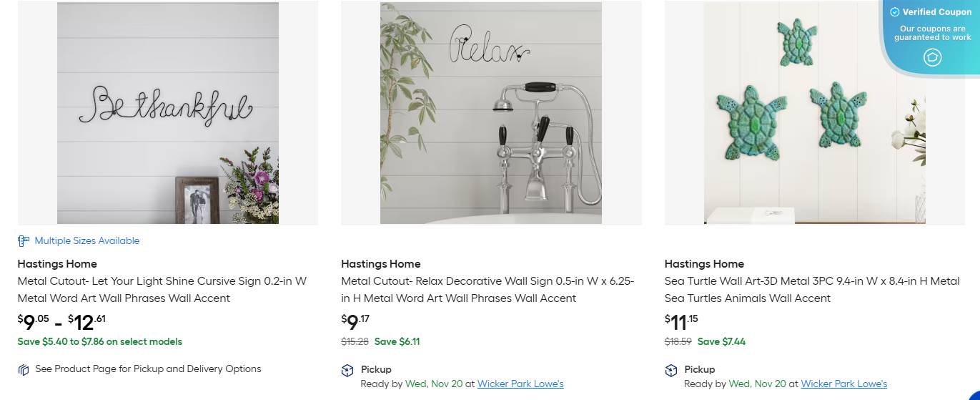Click the Multiple Sizes Available icon
Image resolution: width=980 pixels, height=400 pixels.
tap(24, 241)
